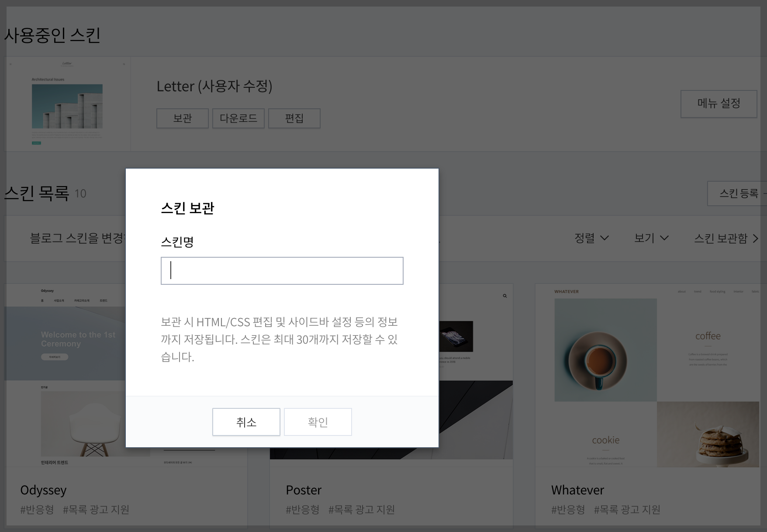Click the 스킨 목록 heading
The width and height of the screenshot is (767, 532).
pos(37,193)
